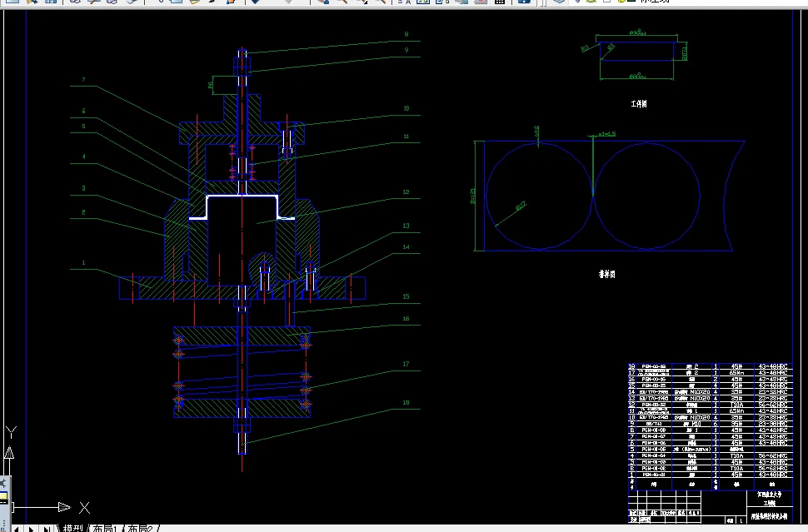Viewport: 808px width, 532px height.
Task: Select leader label 3 on left side
Action: [83, 188]
